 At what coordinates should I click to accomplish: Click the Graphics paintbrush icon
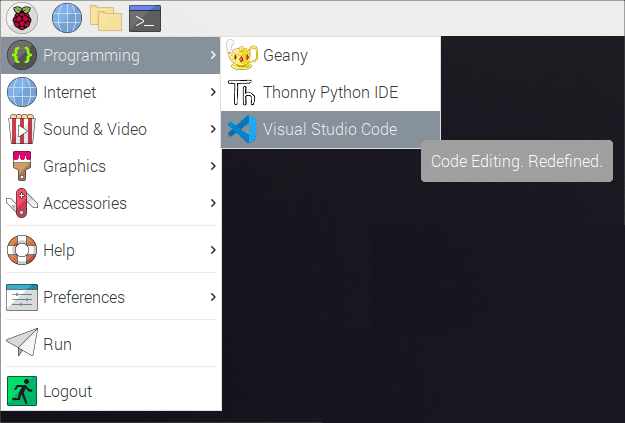(x=22, y=166)
